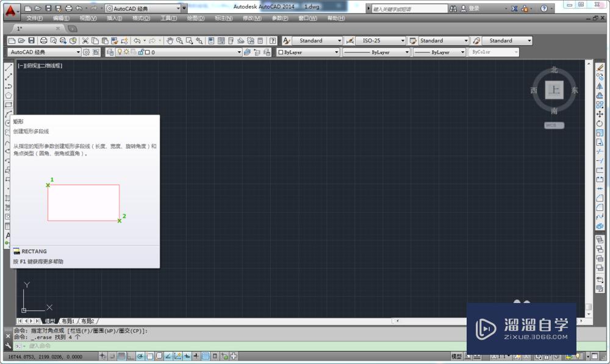Viewport: 610px width, 364px height.
Task: Click the Undo arrow in the standard toolbar
Action: (137, 40)
